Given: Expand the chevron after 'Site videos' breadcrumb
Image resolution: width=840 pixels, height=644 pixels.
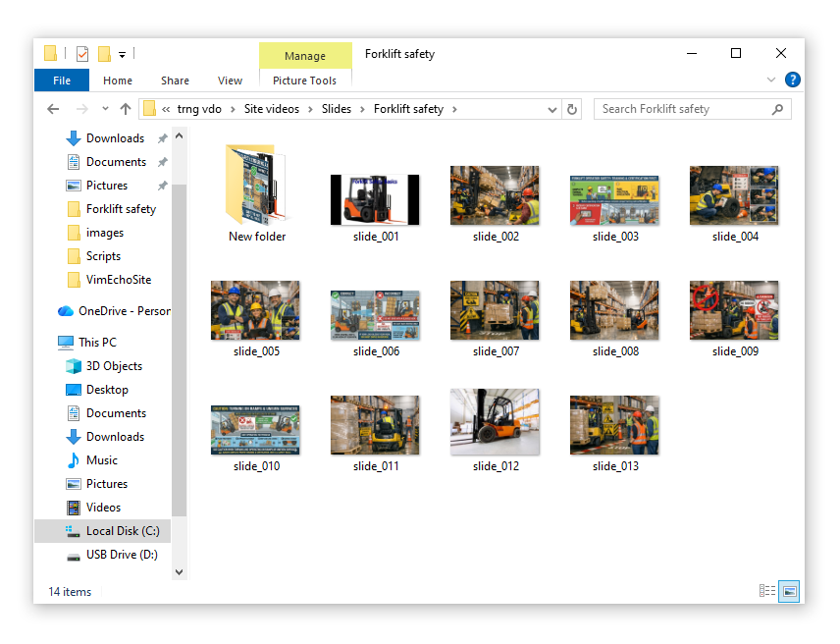Looking at the screenshot, I should point(310,109).
